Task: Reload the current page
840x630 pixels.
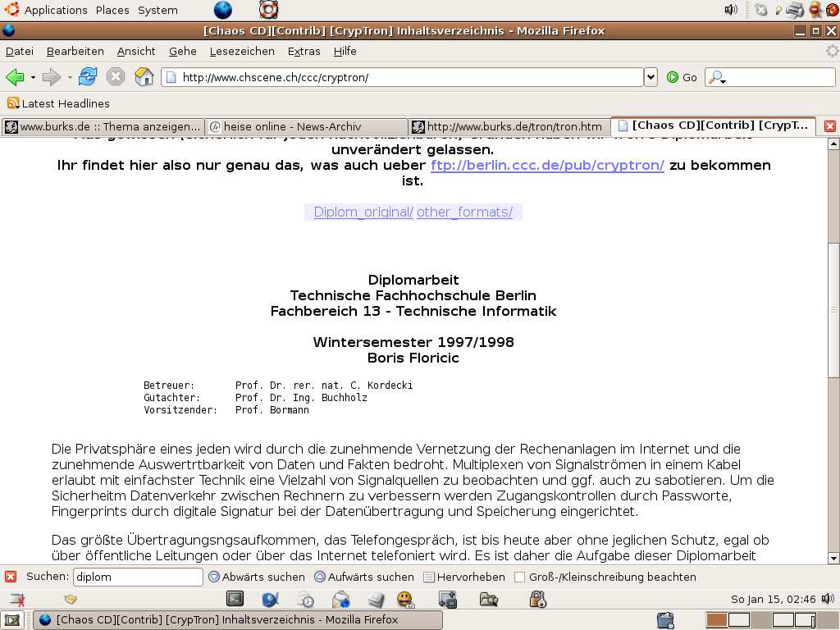Action: pos(88,77)
